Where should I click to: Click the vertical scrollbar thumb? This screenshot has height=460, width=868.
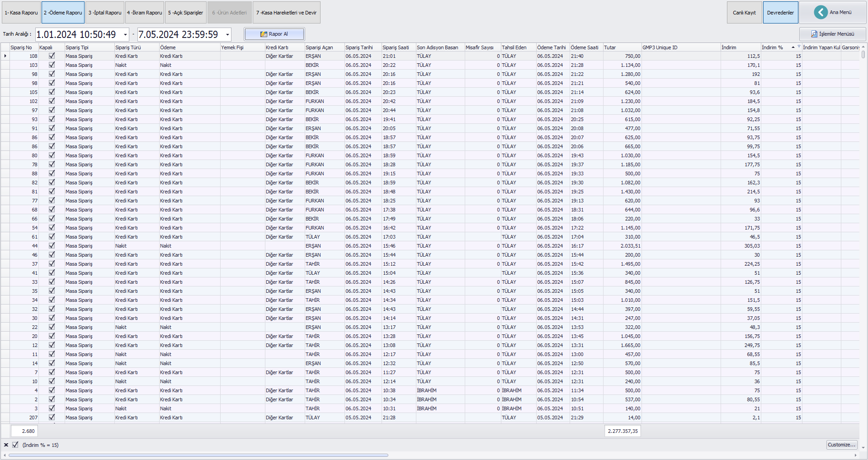(x=863, y=54)
